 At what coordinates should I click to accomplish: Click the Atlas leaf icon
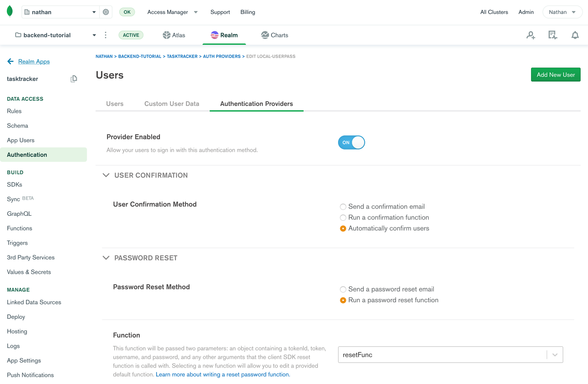[166, 35]
